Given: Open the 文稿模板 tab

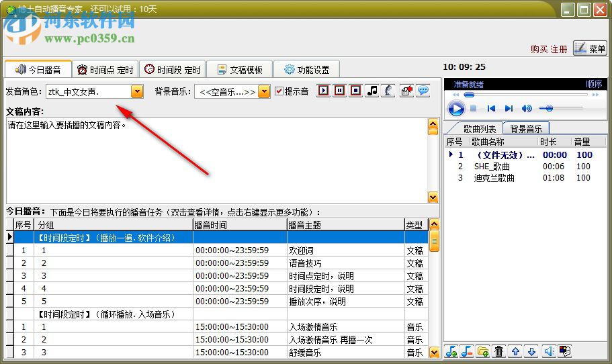Looking at the screenshot, I should pyautogui.click(x=240, y=69).
